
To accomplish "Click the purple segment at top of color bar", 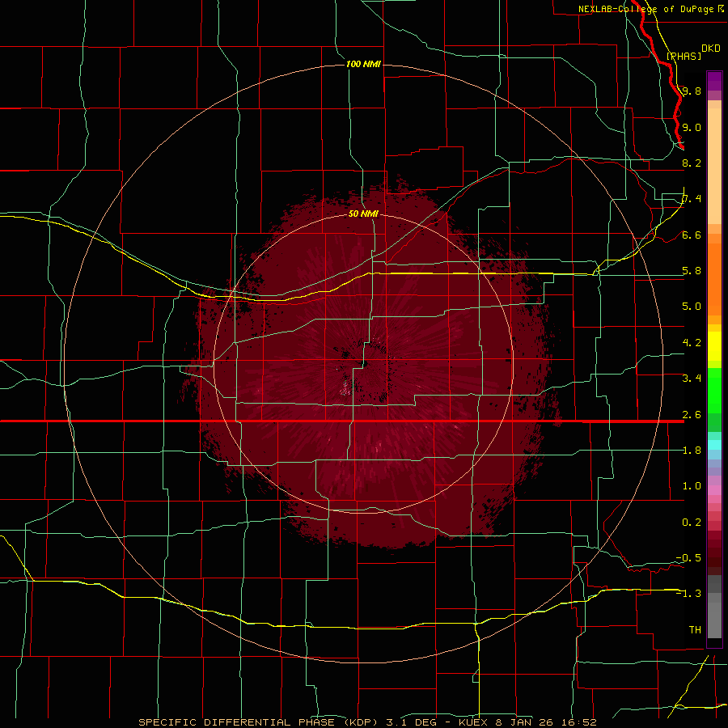I will pyautogui.click(x=714, y=81).
